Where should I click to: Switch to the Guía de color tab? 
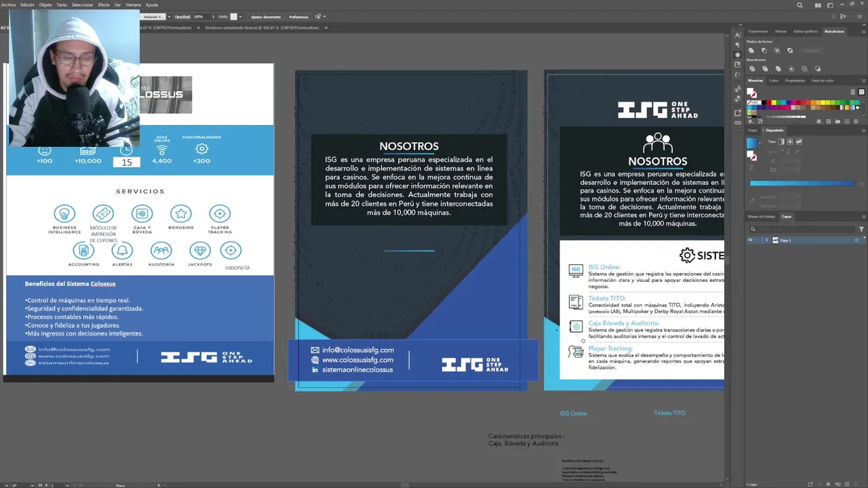[823, 81]
